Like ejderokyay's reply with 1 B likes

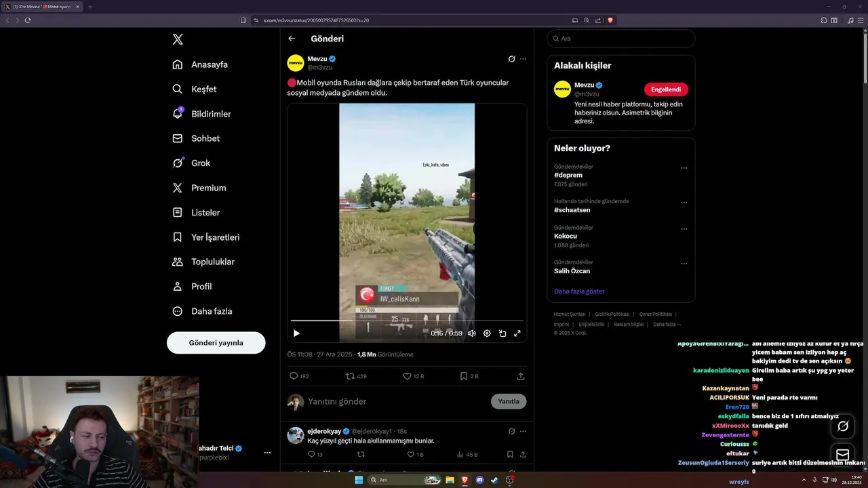point(415,455)
